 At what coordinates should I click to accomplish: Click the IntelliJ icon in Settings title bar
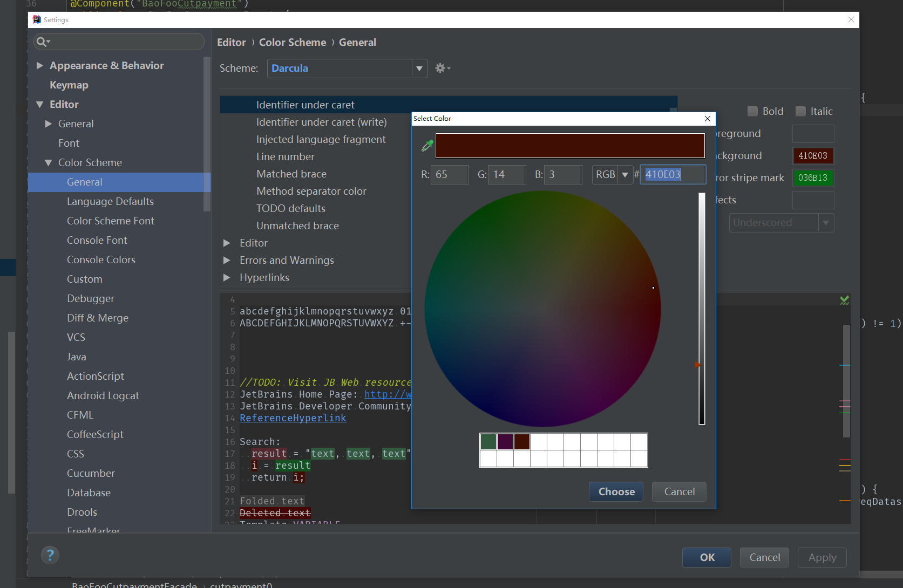37,19
